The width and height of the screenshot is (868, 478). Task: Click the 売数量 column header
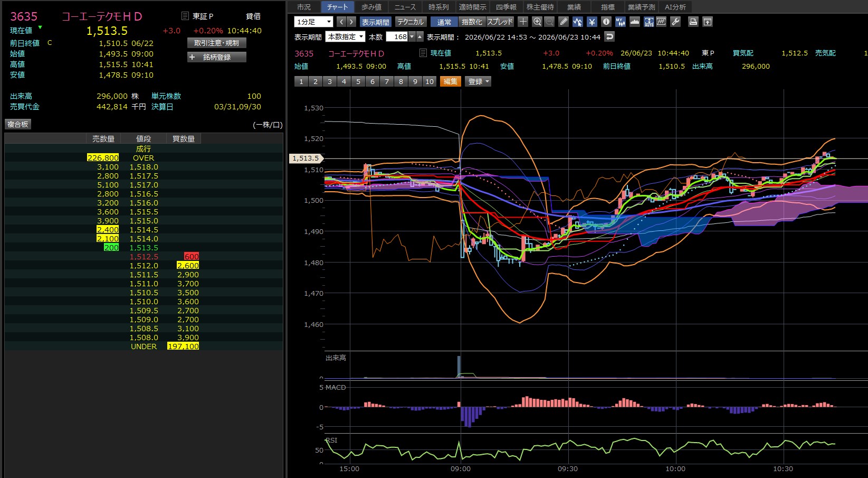pos(103,139)
